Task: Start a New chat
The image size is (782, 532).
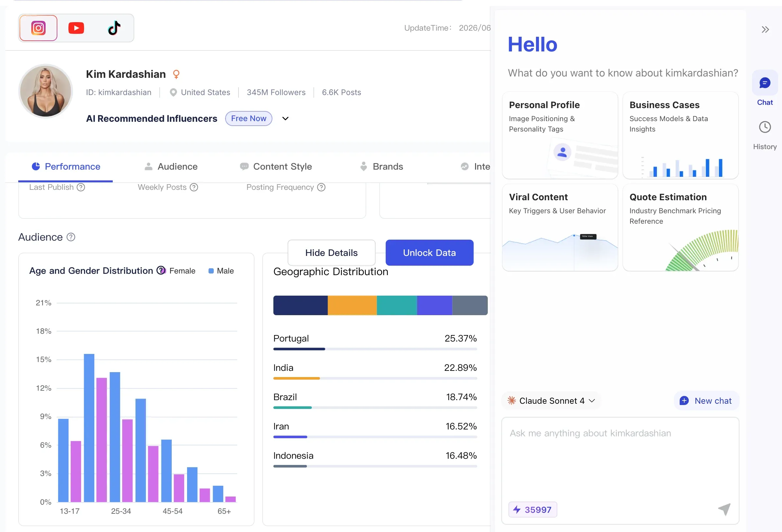Action: pos(706,400)
